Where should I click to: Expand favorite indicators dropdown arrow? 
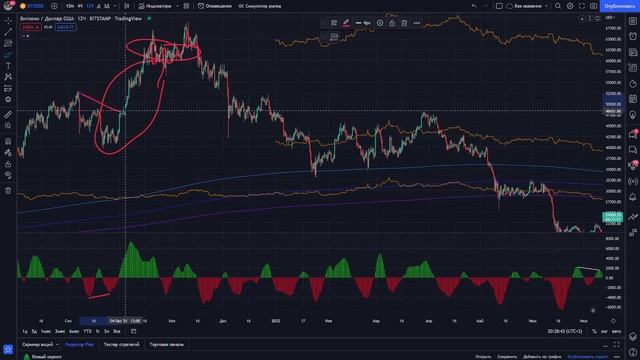pos(177,6)
